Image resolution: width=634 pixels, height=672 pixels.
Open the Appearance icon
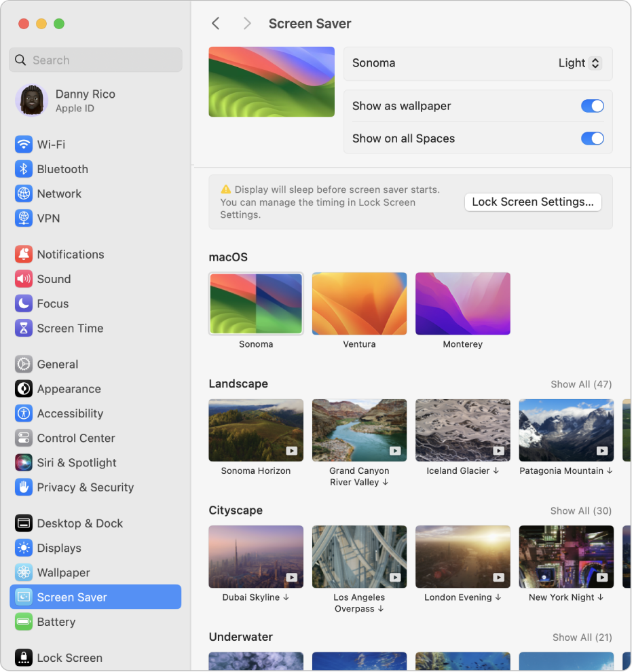pyautogui.click(x=24, y=389)
